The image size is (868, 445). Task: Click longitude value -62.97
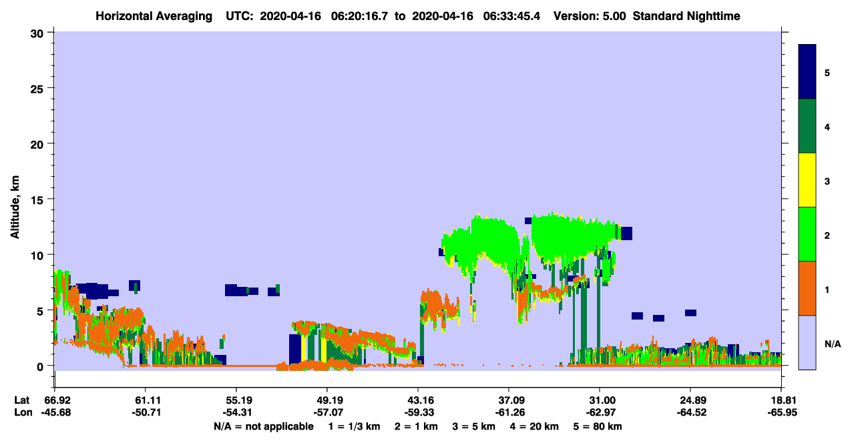coord(600,412)
